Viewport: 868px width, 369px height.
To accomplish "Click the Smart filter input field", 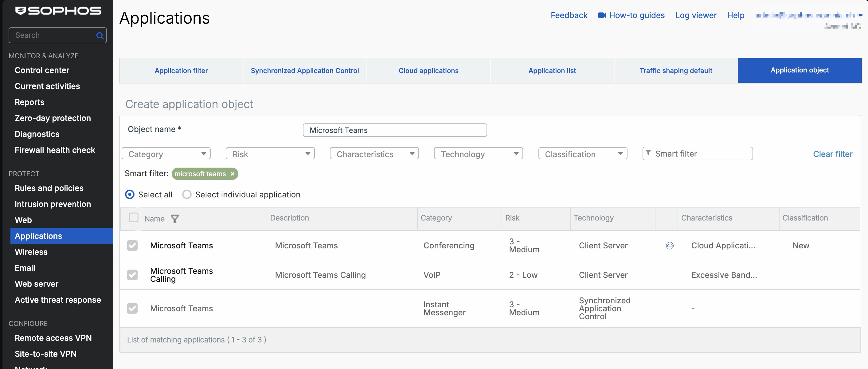I will coord(698,153).
